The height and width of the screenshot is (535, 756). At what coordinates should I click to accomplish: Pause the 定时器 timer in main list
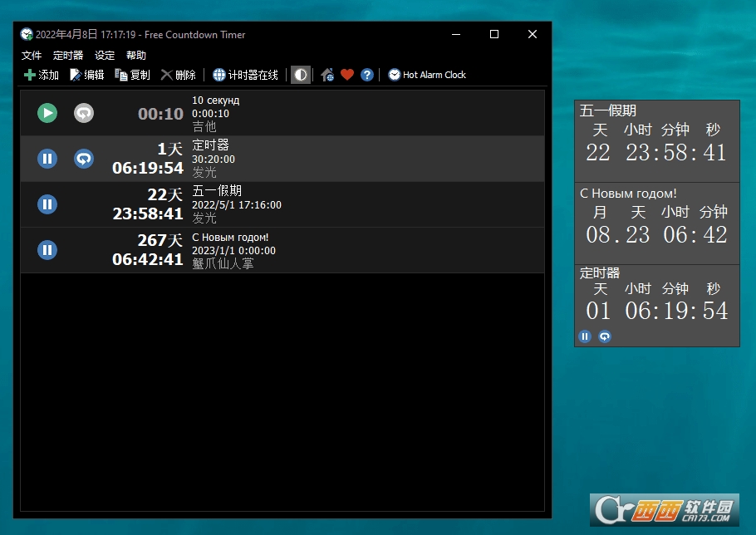(x=47, y=159)
